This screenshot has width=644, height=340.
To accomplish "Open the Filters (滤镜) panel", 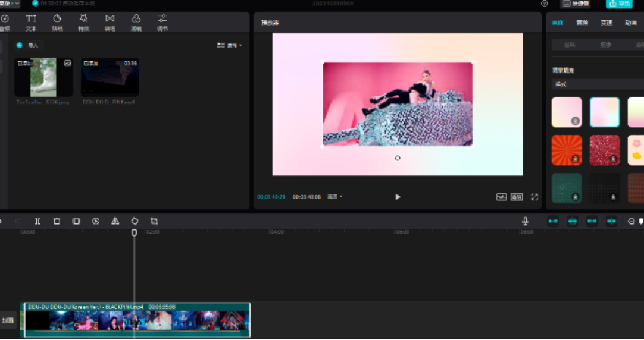I will point(136,23).
